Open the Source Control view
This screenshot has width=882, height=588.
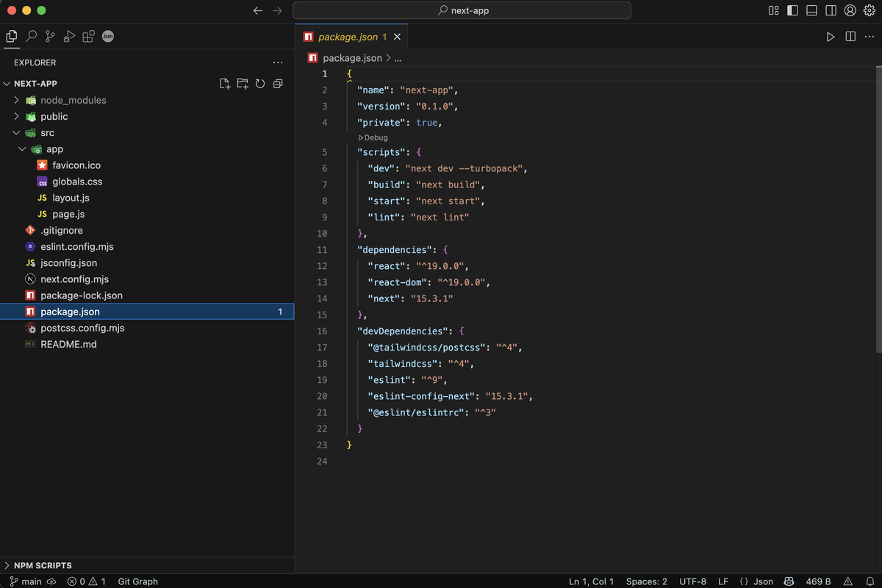coord(50,36)
